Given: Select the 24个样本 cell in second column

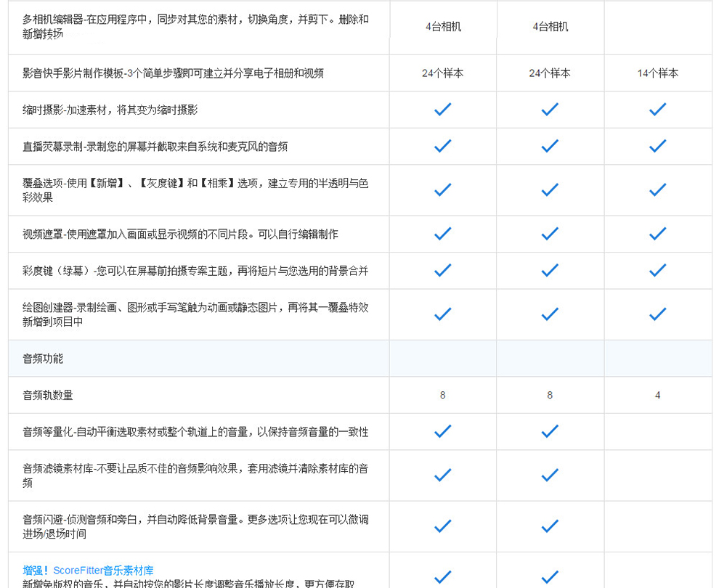Looking at the screenshot, I should coord(550,73).
